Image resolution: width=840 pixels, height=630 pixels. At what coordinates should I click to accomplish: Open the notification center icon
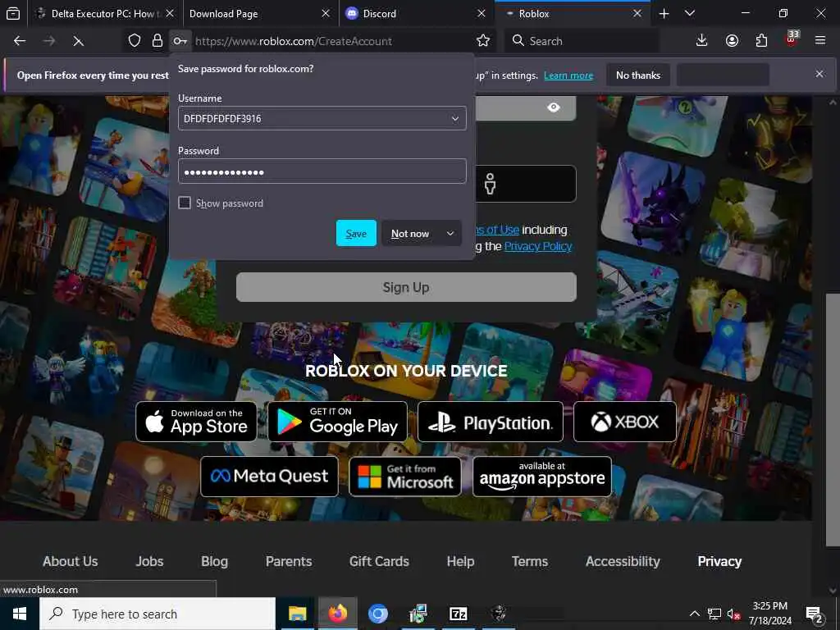815,614
